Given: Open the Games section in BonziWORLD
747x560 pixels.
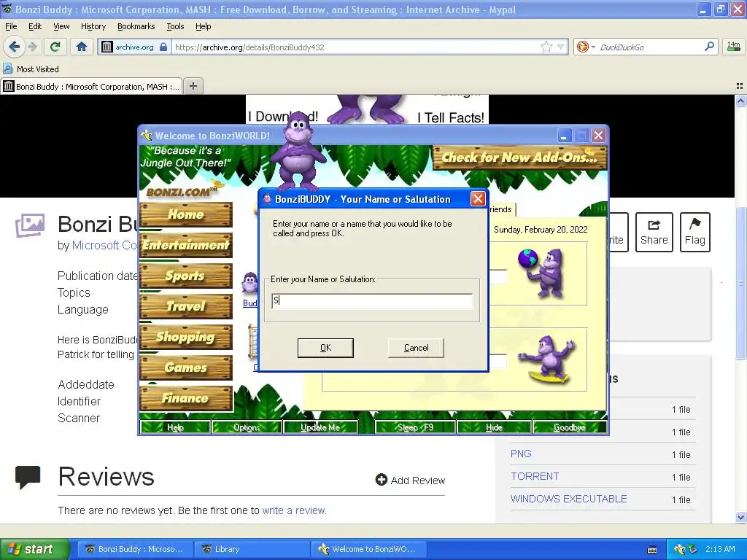Looking at the screenshot, I should [186, 367].
